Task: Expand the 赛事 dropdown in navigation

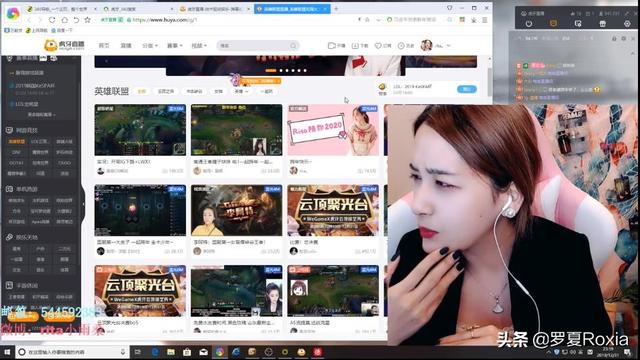Action: (x=175, y=46)
